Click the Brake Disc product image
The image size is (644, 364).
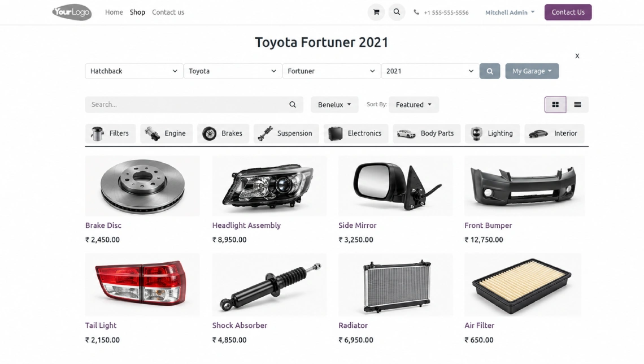click(x=142, y=186)
